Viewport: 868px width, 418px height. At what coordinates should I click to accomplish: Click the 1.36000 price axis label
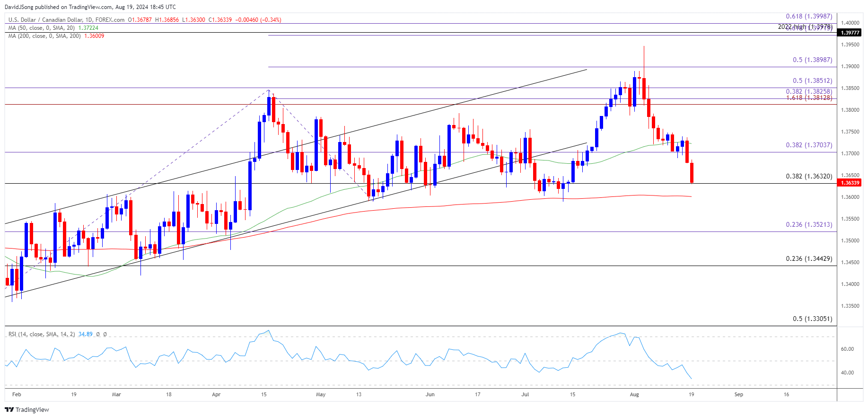[850, 197]
